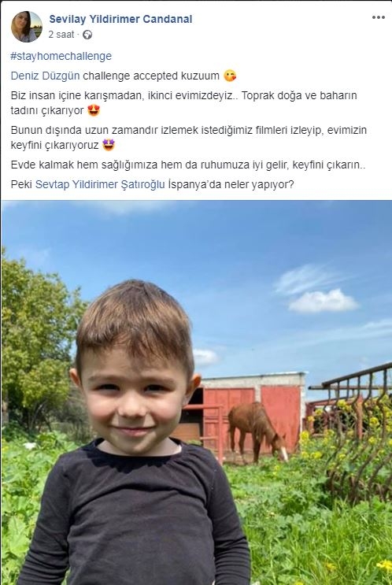Click star-struck emoji after "keyfini çıkarıyoruz"
Screen dimensions: 392x585
109,145
